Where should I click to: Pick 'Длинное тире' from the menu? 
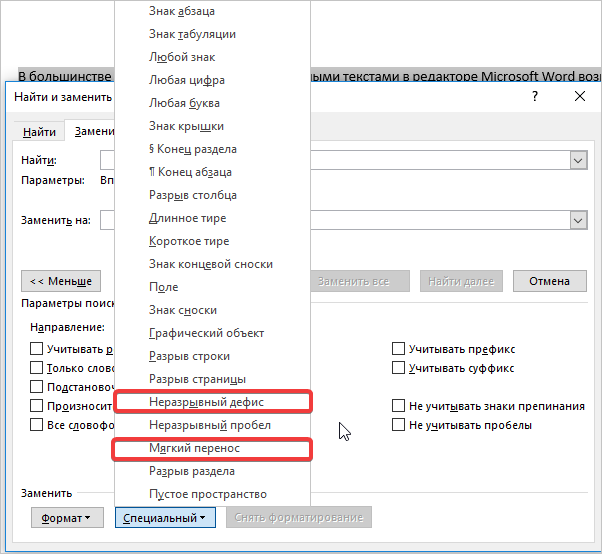coord(187,218)
